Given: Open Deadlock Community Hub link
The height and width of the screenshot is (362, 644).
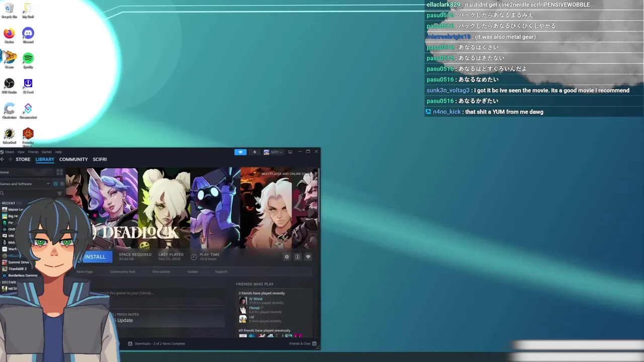Looking at the screenshot, I should (123, 271).
